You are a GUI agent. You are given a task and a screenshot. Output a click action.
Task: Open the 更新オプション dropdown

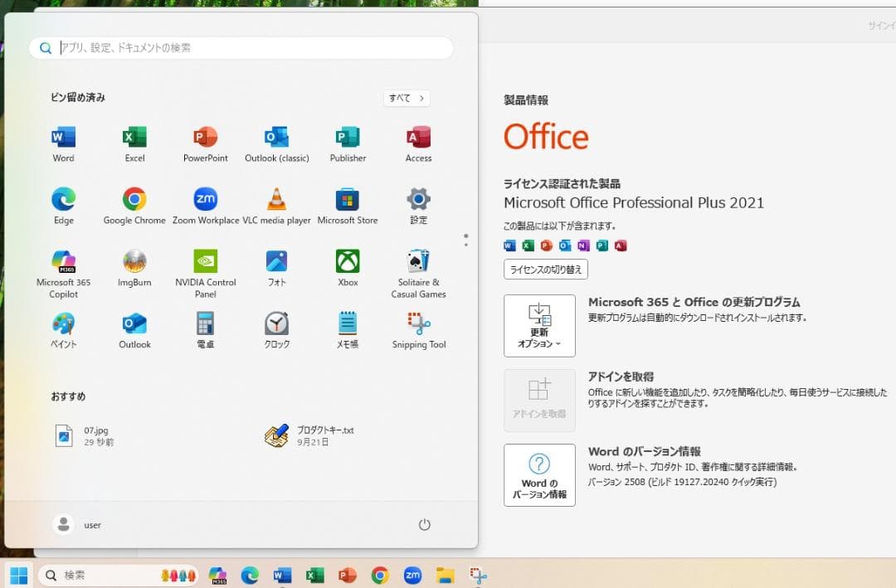(x=539, y=325)
